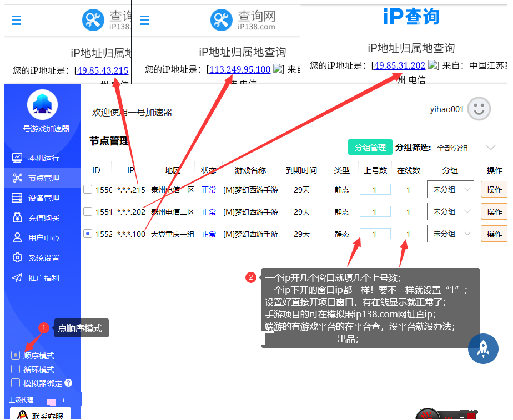Minimize the accelerator window
513x420 pixels.
point(499,92)
